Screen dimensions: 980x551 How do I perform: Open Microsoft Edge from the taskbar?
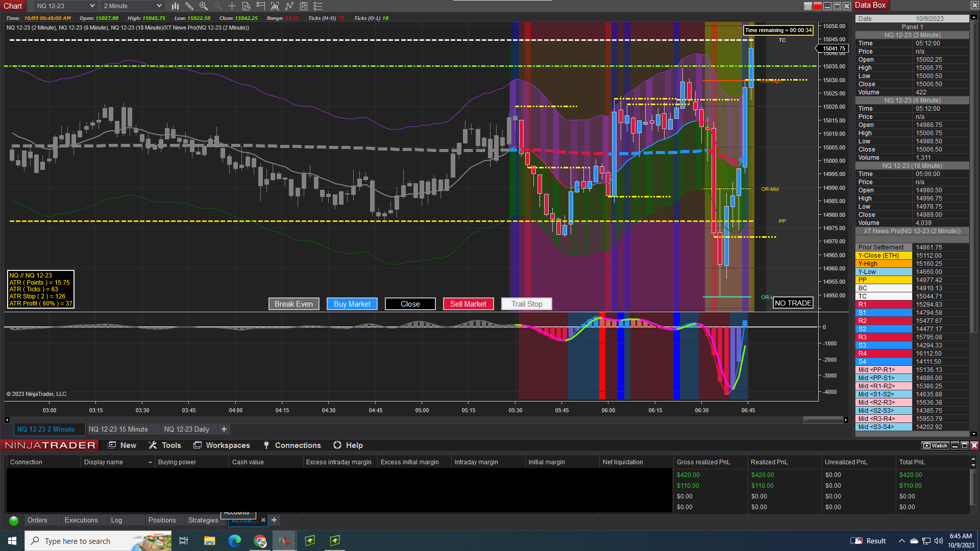pos(235,541)
